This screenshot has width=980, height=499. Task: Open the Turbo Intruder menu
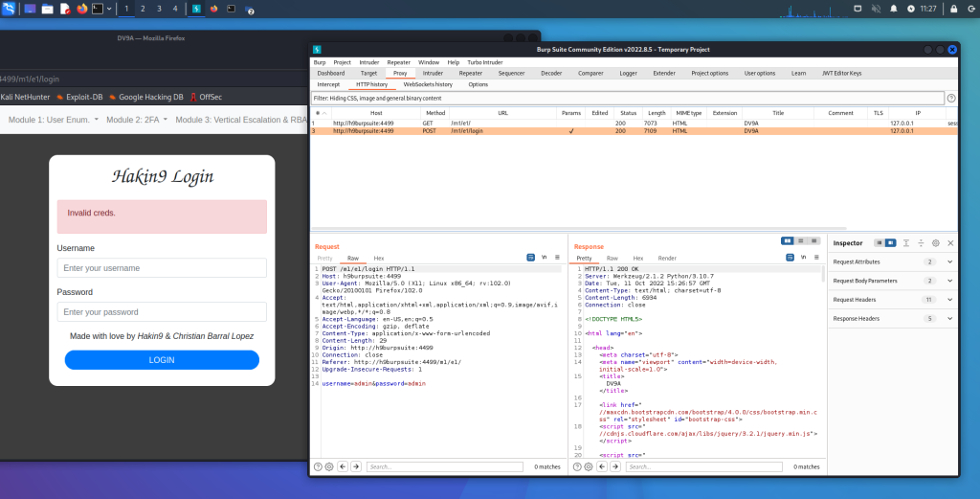pyautogui.click(x=485, y=62)
